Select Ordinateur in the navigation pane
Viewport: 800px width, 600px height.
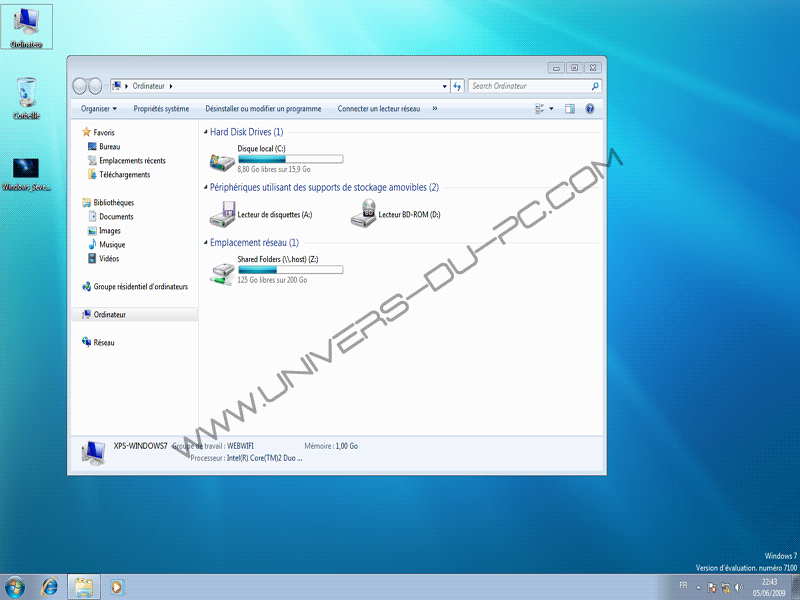135,314
